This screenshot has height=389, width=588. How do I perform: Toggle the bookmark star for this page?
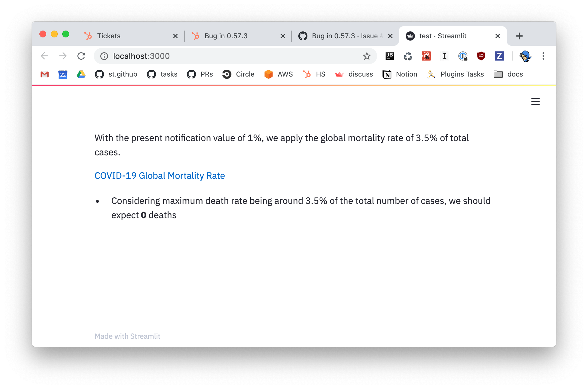point(367,56)
